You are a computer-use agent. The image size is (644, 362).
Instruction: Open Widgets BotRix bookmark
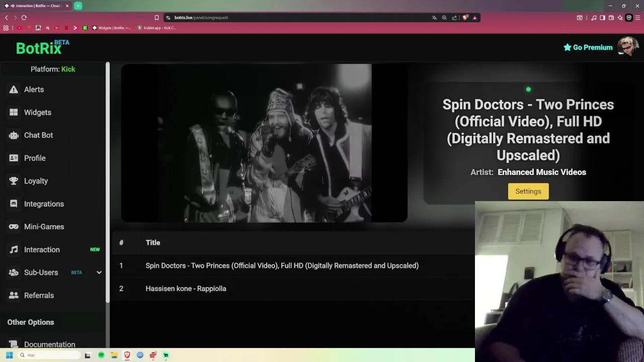(112, 28)
